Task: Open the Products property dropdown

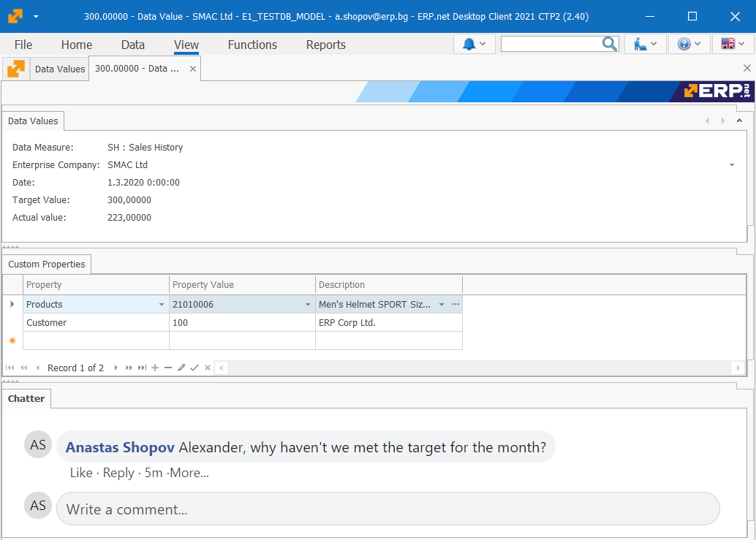Action: (x=162, y=304)
